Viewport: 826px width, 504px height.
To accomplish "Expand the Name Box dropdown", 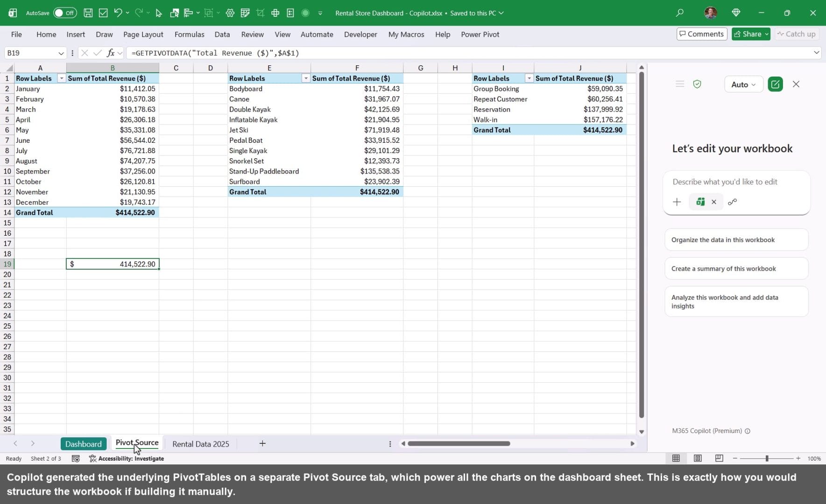I will (61, 53).
